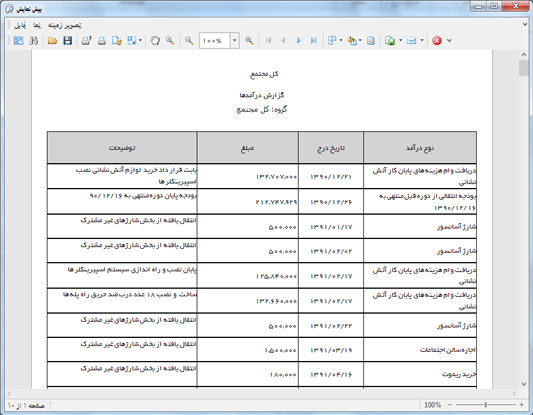This screenshot has height=415, width=533.
Task: Open the zoom percentage dropdown arrow
Action: point(235,41)
